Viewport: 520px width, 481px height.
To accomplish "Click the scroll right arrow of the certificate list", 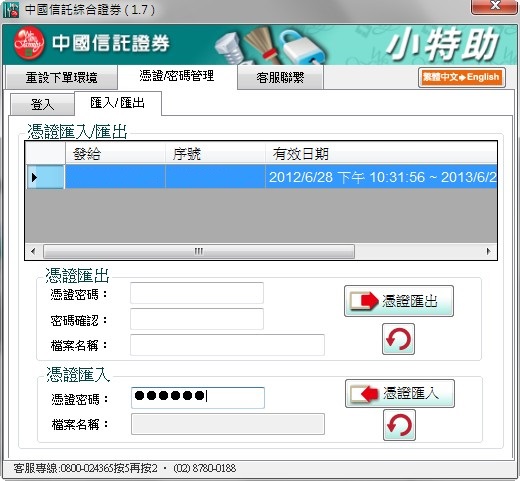I will coord(489,251).
